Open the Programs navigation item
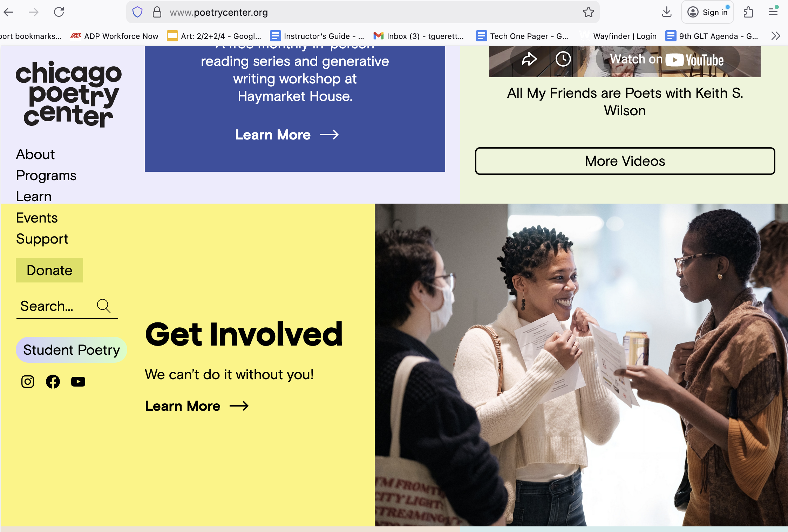 pos(46,175)
